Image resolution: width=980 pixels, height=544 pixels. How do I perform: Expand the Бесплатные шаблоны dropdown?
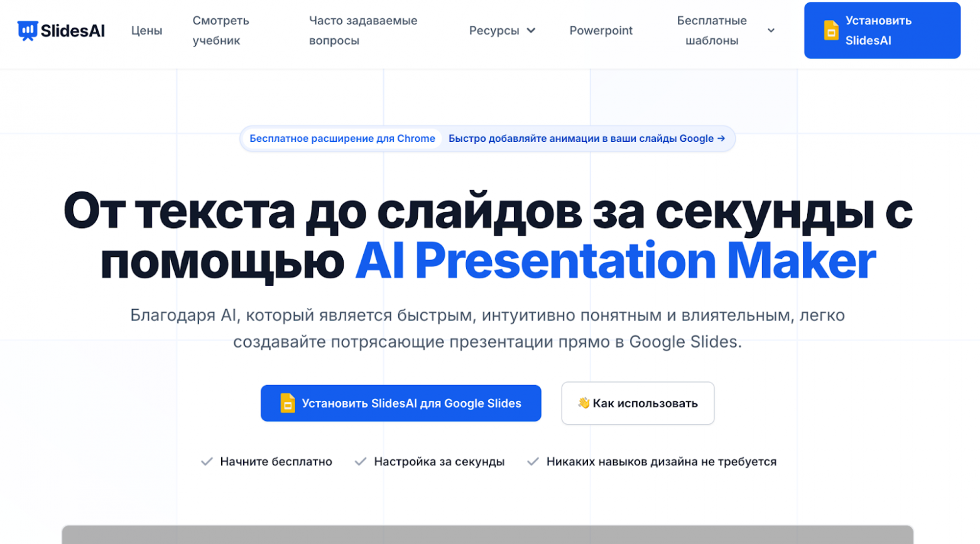point(710,30)
